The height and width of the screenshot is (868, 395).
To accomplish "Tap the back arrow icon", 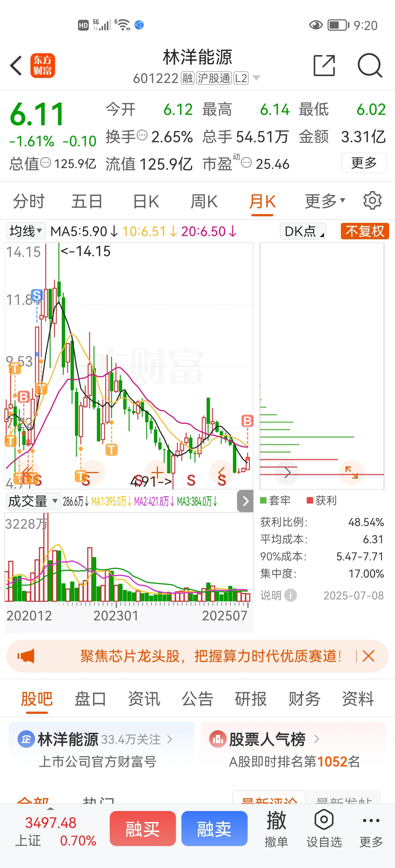I will (16, 66).
